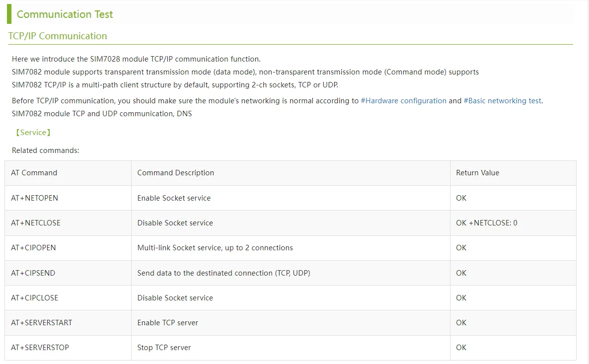
Task: Click the "OK +NETCLOSE: 0" return value
Action: pos(486,223)
